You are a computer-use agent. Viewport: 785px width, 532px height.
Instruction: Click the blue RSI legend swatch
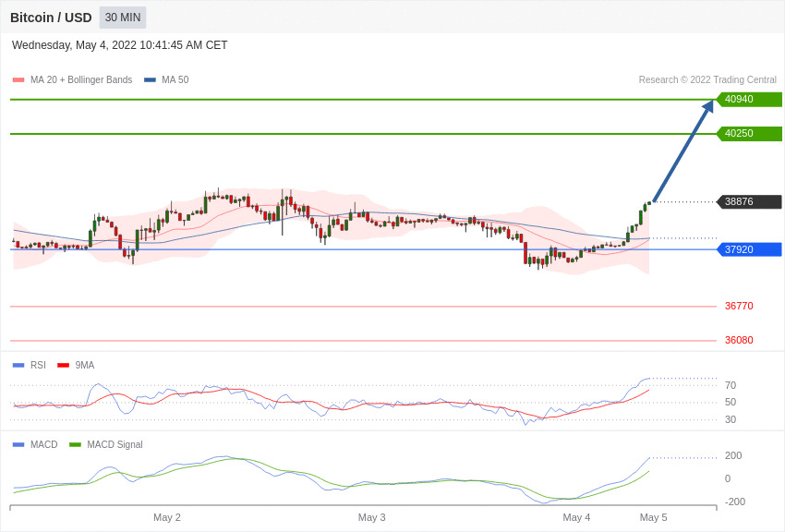point(18,366)
